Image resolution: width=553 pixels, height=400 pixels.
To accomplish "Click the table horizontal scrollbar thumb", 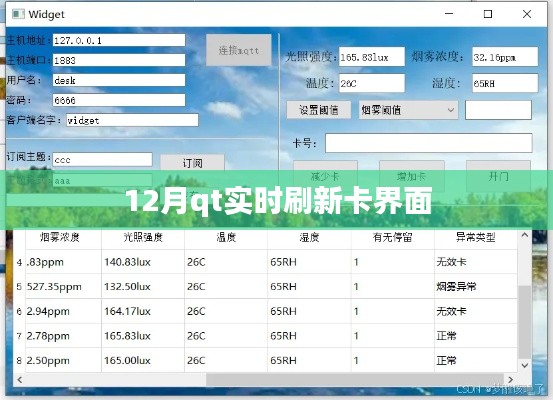I will point(355,380).
